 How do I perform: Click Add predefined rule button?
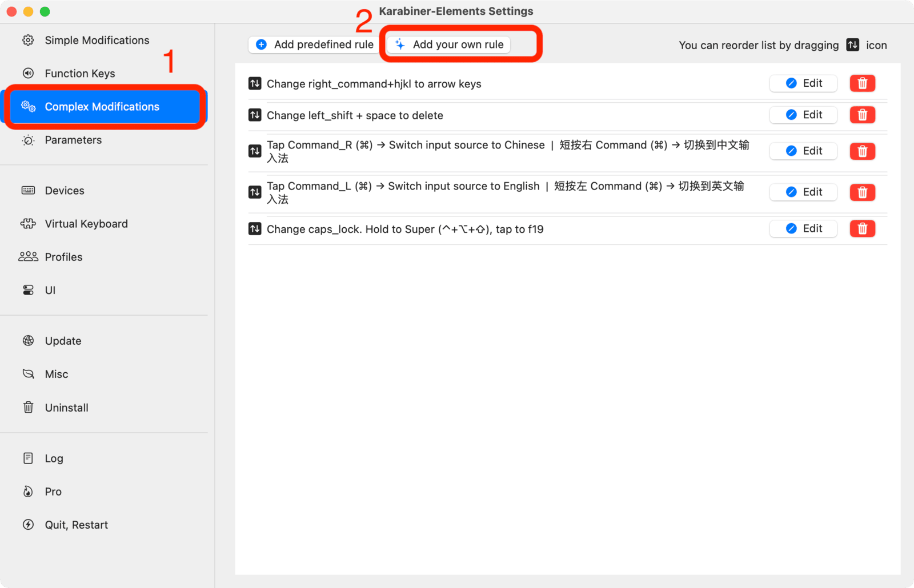click(314, 45)
